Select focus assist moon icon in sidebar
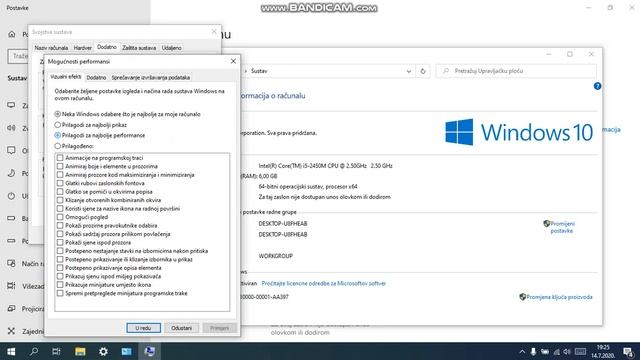640x360 pixels. [11, 173]
